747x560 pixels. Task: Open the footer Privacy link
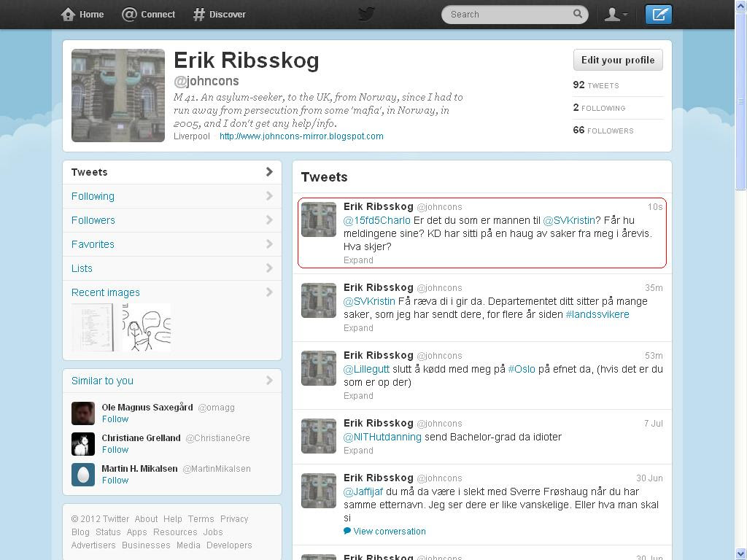tap(234, 518)
